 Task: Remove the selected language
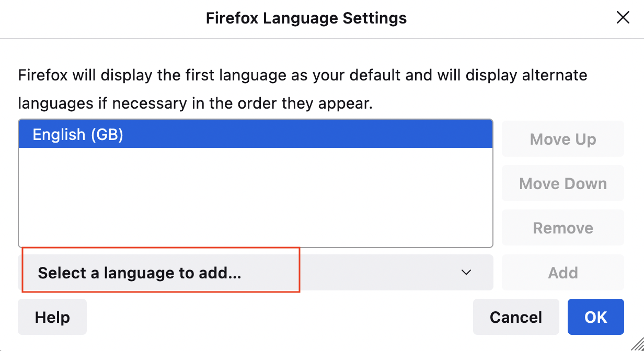(x=562, y=228)
